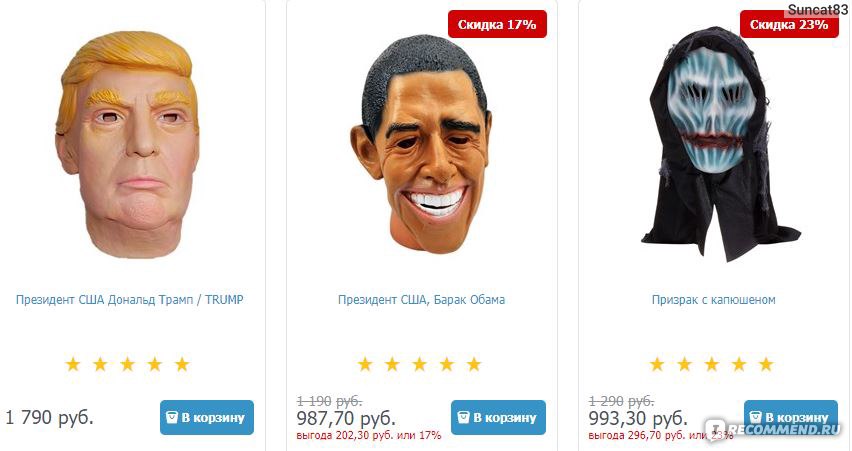
Task: Add the Trump mask to cart
Action: pos(206,417)
